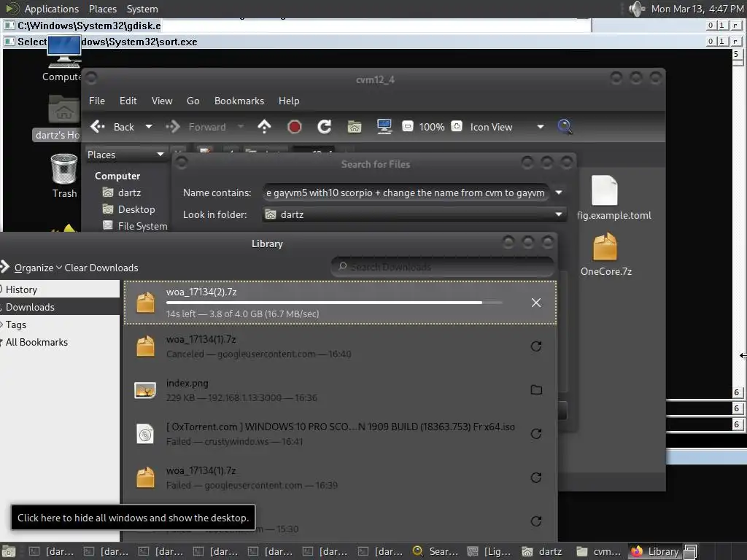Screen dimensions: 747x560
Task: Open the Trash desktop icon
Action: click(64, 175)
